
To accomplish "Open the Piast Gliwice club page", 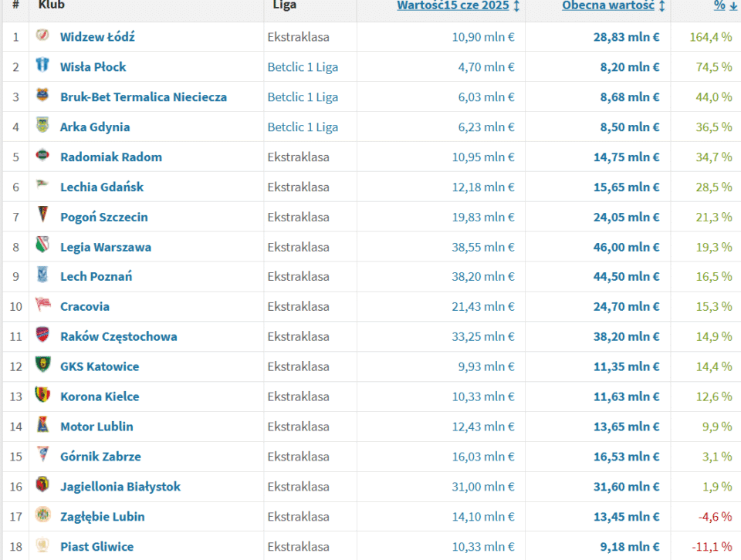I will tap(96, 547).
